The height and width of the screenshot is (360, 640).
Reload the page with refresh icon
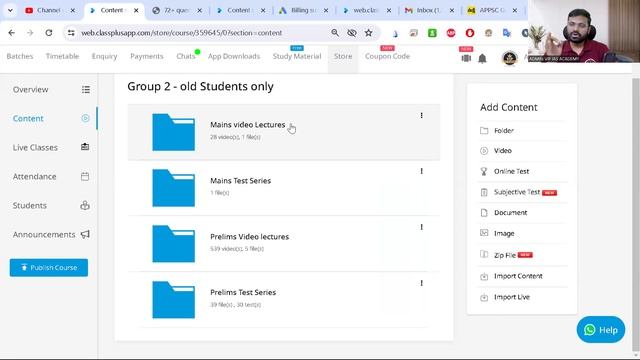[x=49, y=33]
